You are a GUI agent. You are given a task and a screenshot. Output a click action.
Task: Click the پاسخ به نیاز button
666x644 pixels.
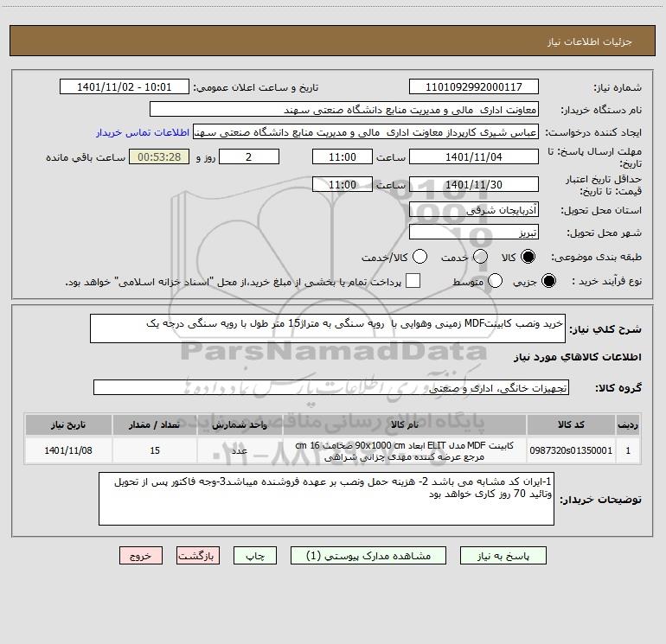pyautogui.click(x=503, y=556)
